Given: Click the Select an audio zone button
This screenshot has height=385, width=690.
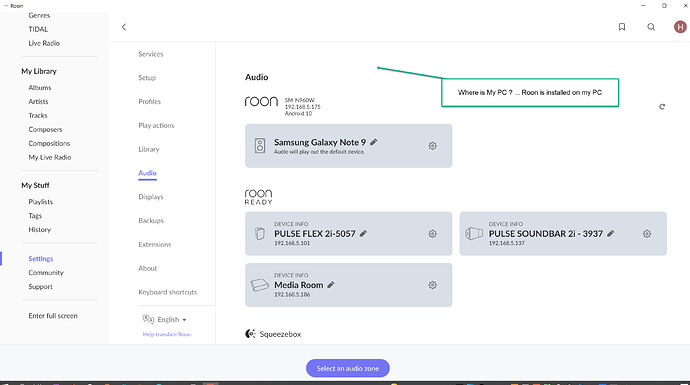Looking at the screenshot, I should pyautogui.click(x=348, y=368).
